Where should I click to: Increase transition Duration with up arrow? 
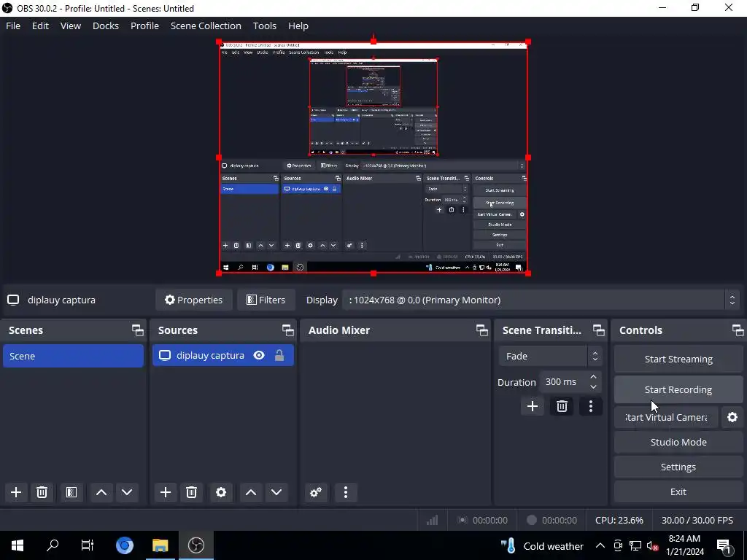pyautogui.click(x=594, y=377)
